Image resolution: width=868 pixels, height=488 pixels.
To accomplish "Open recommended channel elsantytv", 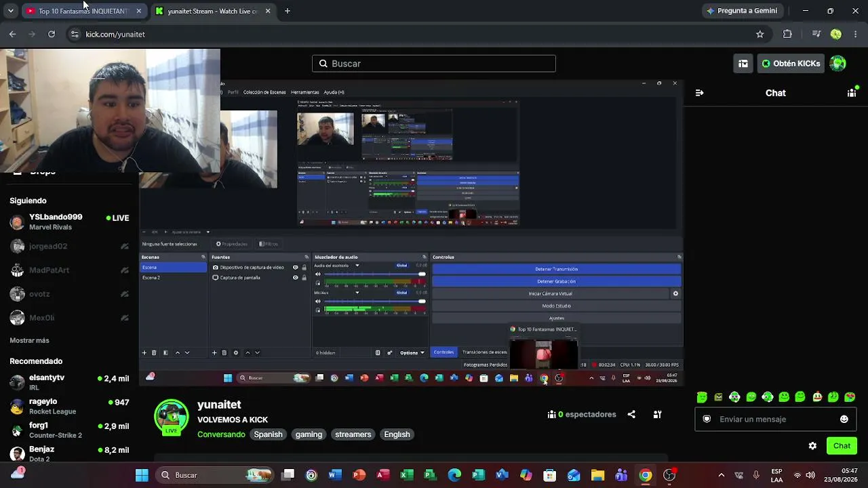I will click(69, 382).
